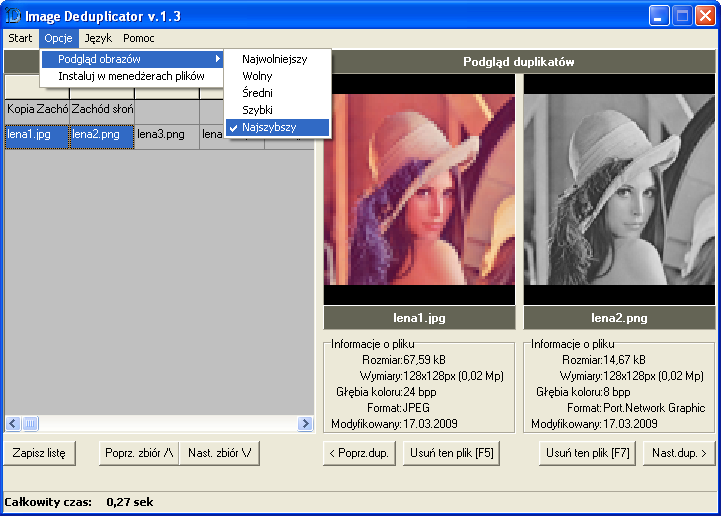Click the right scroll arrow of the list
The height and width of the screenshot is (516, 721).
[305, 423]
